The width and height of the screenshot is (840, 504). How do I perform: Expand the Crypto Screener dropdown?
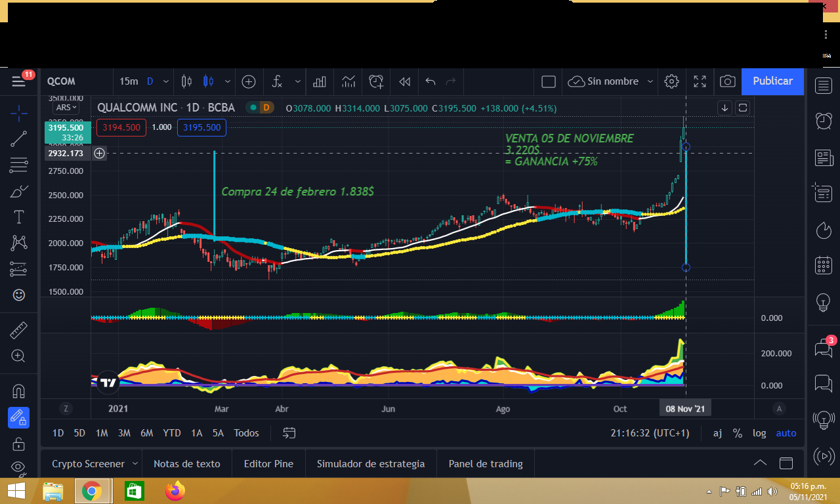pyautogui.click(x=135, y=463)
